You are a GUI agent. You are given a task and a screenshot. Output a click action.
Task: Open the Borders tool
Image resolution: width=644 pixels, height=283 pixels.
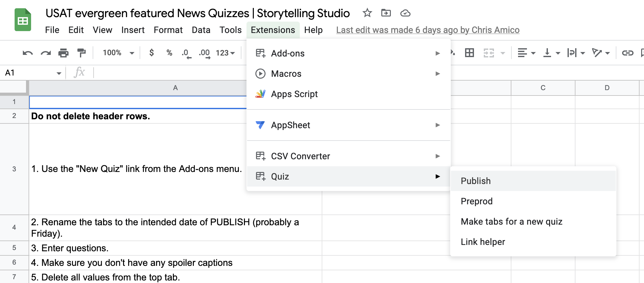(x=470, y=53)
